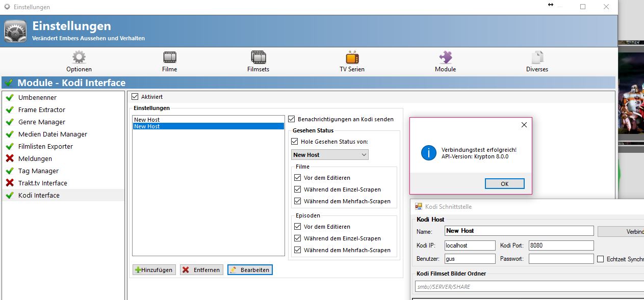
Task: Toggle Episoden Während dem Mehrfach-Scrapen checkbox
Action: coord(298,250)
